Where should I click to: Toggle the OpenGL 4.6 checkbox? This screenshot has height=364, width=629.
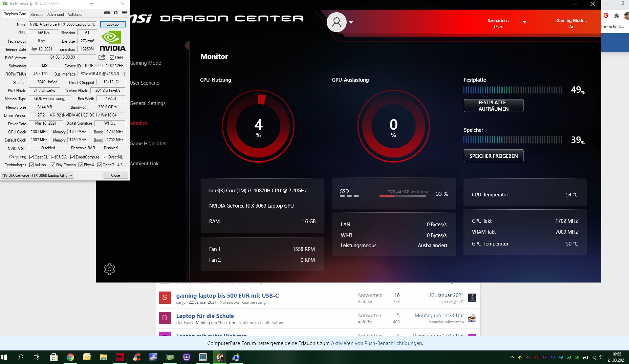pyautogui.click(x=100, y=165)
